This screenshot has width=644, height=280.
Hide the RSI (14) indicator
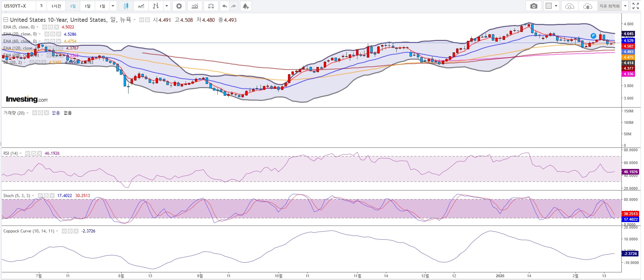coord(28,153)
